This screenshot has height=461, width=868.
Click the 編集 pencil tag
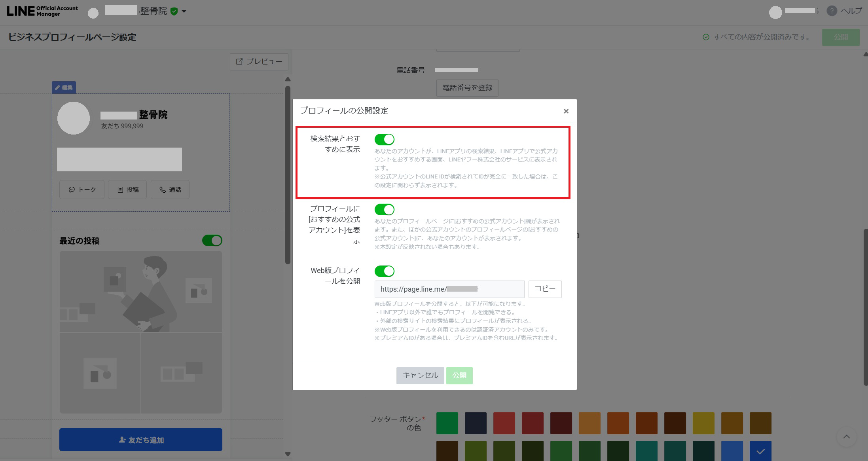click(x=64, y=87)
